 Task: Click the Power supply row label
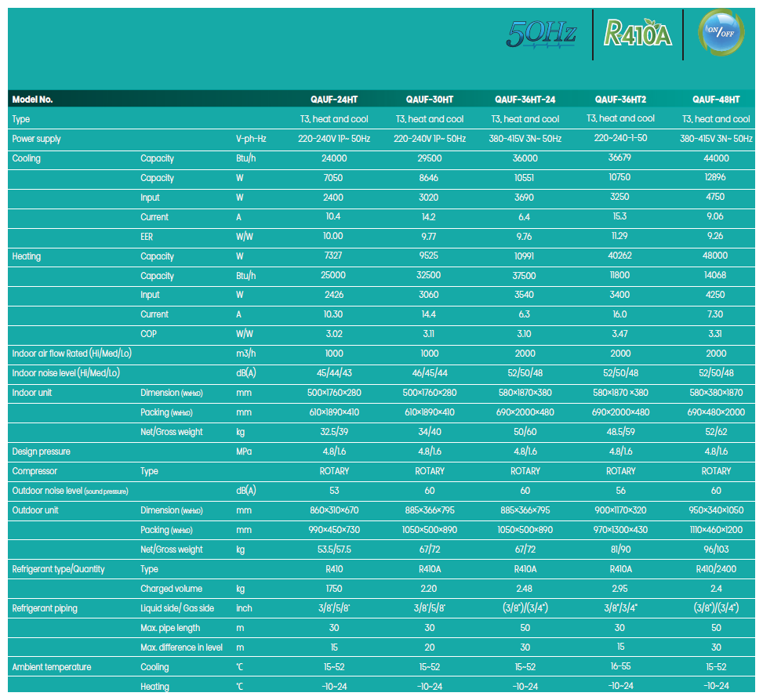37,139
